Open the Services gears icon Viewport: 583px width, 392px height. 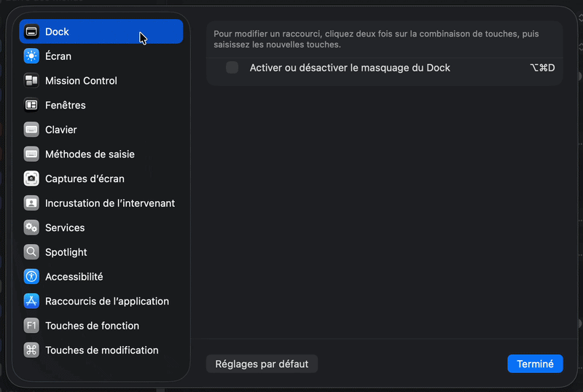[x=31, y=227]
